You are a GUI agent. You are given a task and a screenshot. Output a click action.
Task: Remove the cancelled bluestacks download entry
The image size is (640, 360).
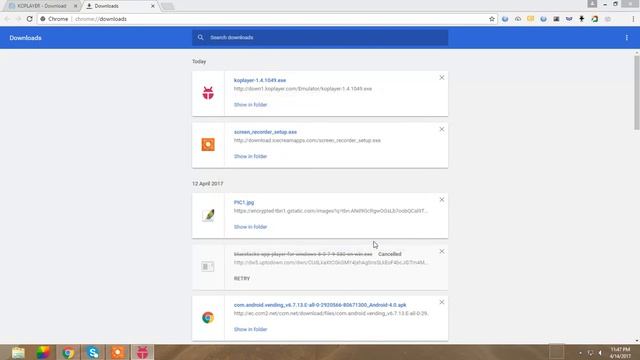point(442,251)
